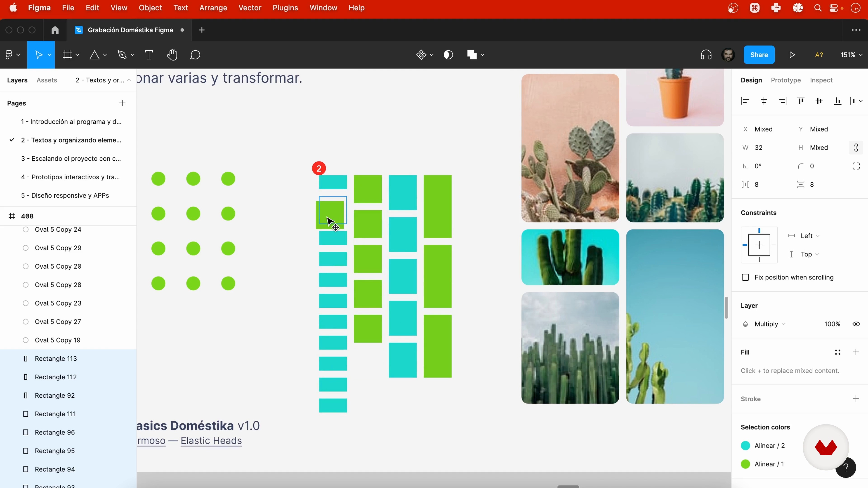Select the Shape (triangle) tool
The image size is (868, 488).
coord(95,54)
